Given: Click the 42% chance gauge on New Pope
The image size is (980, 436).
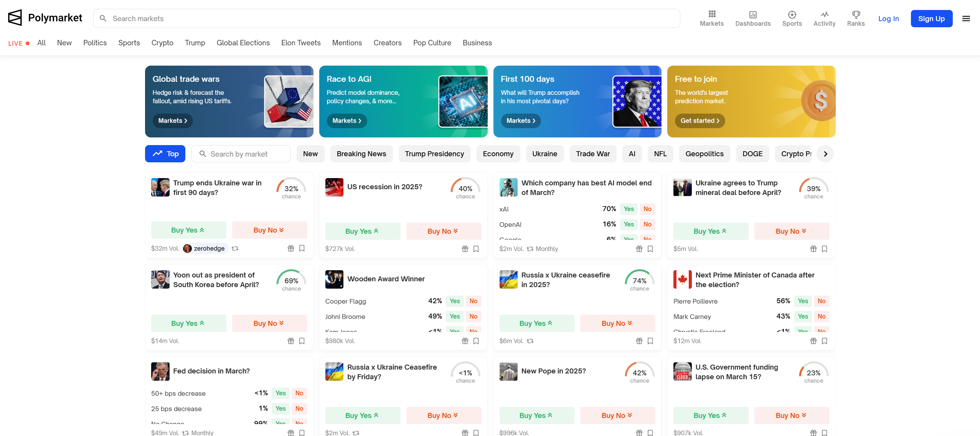Looking at the screenshot, I should click(x=640, y=372).
